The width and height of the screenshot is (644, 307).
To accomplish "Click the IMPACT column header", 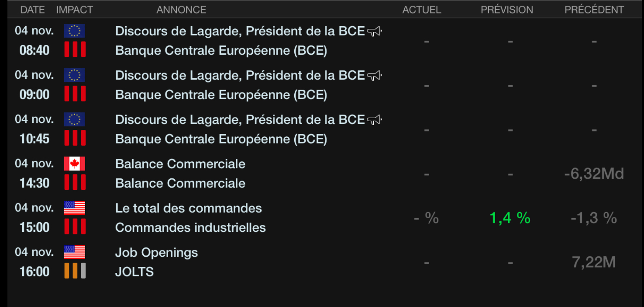I will pos(75,10).
